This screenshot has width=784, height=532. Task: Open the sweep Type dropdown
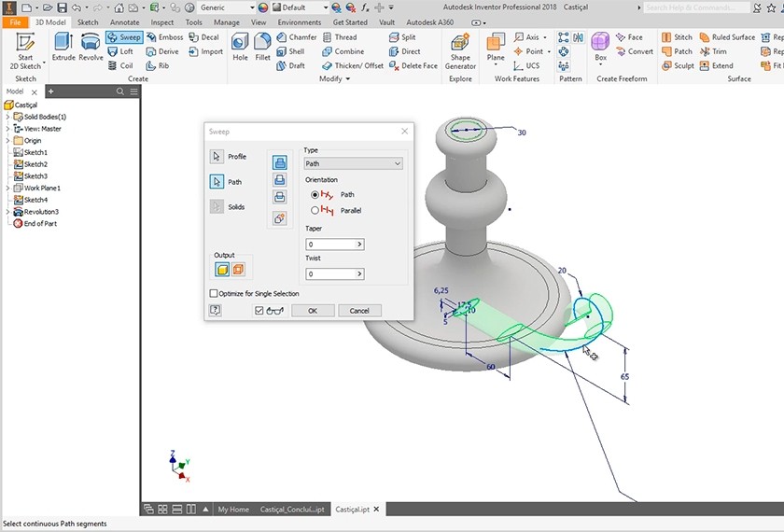pyautogui.click(x=354, y=163)
